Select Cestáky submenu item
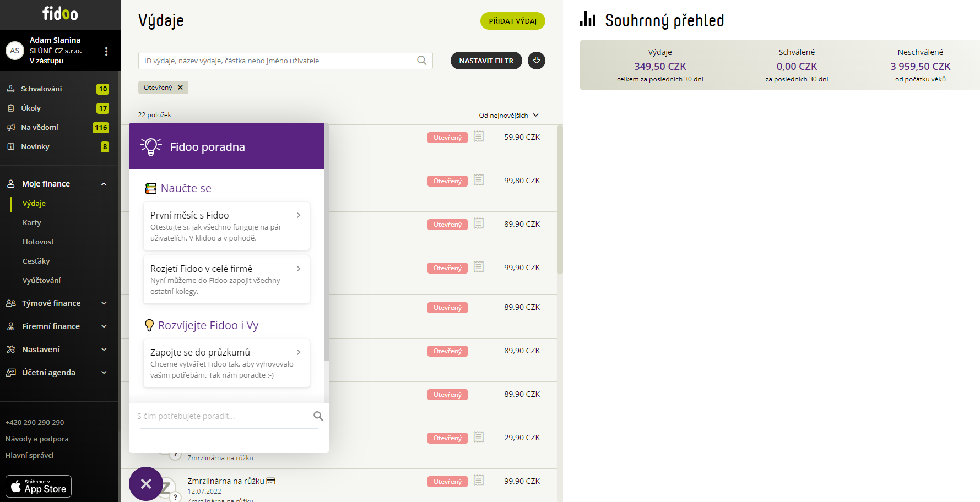980x502 pixels. [x=36, y=261]
